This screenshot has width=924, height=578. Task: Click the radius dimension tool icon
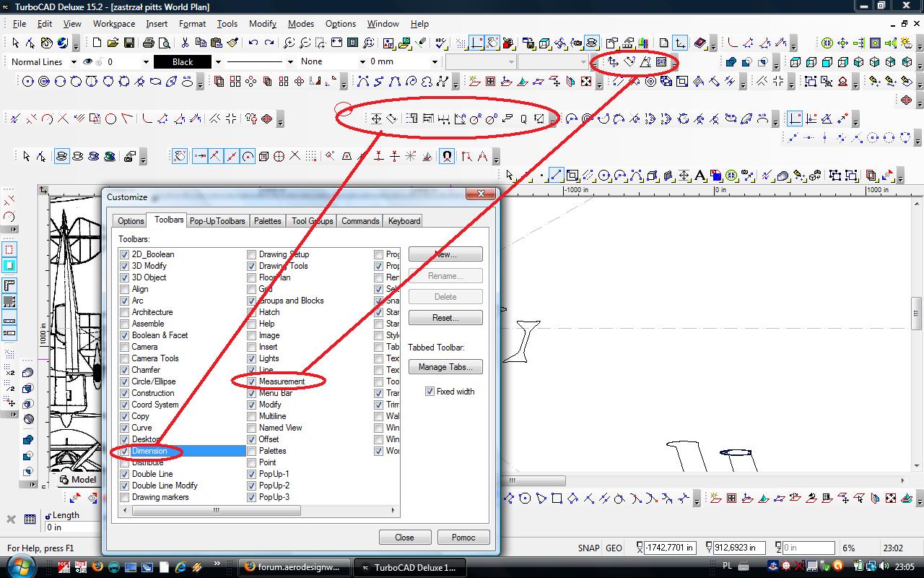coord(476,118)
